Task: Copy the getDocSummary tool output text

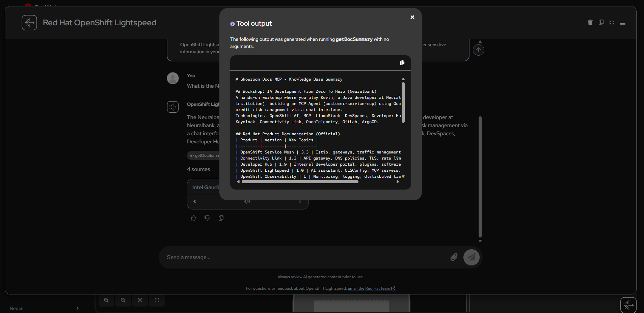Action: tap(402, 63)
